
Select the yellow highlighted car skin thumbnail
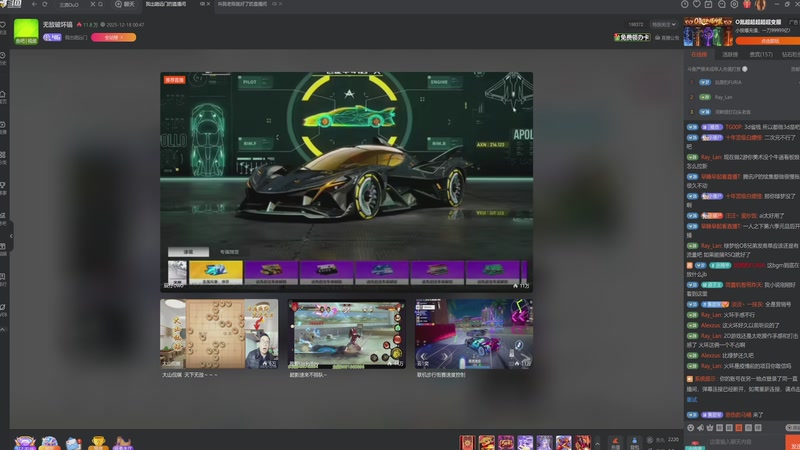[x=216, y=272]
